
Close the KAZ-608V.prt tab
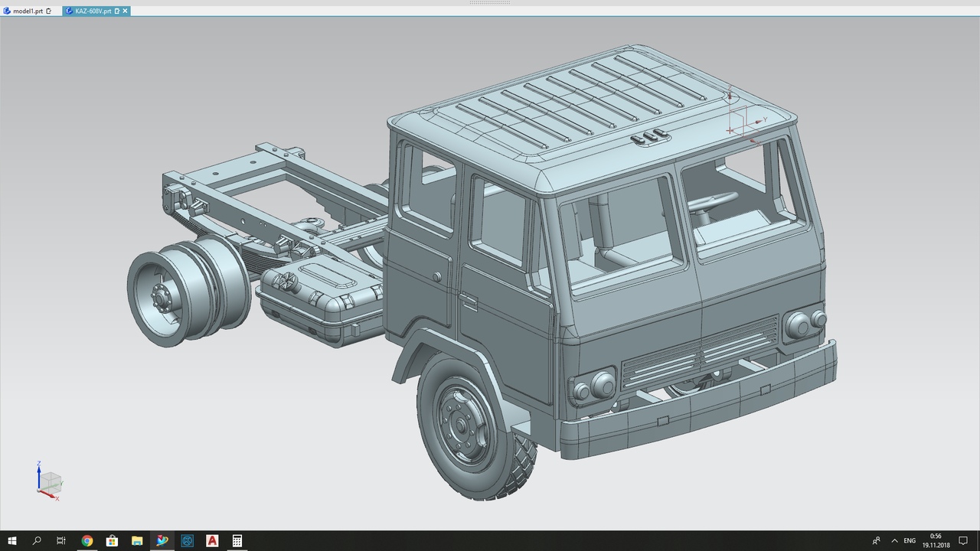(x=126, y=11)
